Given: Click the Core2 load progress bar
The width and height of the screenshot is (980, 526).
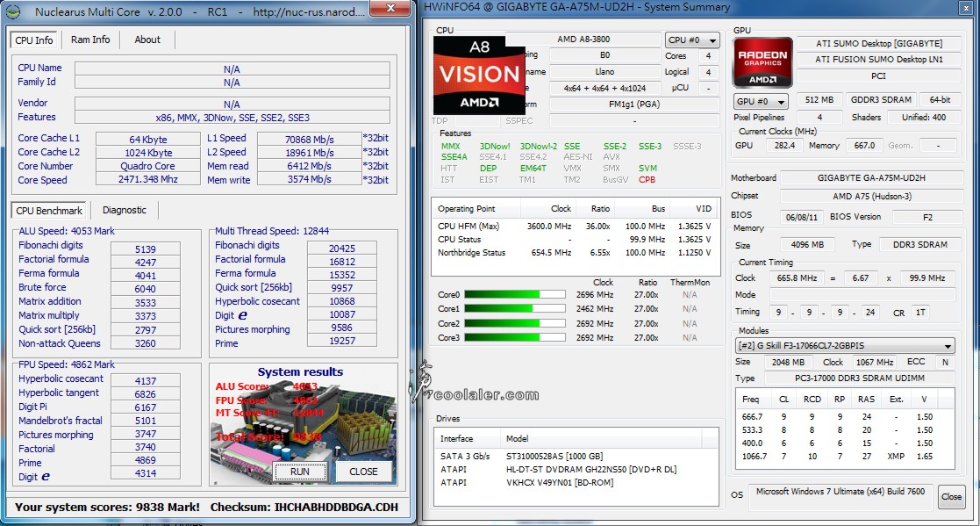Looking at the screenshot, I should [x=515, y=323].
